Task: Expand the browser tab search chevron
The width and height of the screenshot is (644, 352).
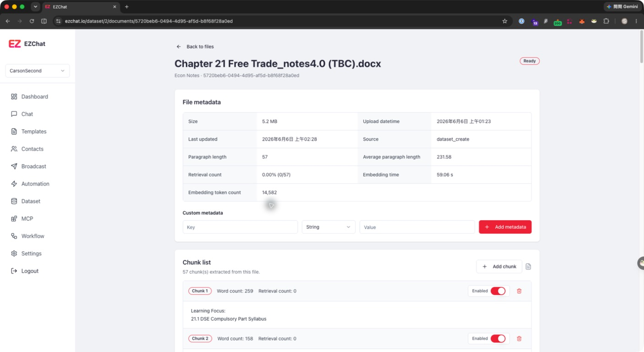Action: pos(35,7)
